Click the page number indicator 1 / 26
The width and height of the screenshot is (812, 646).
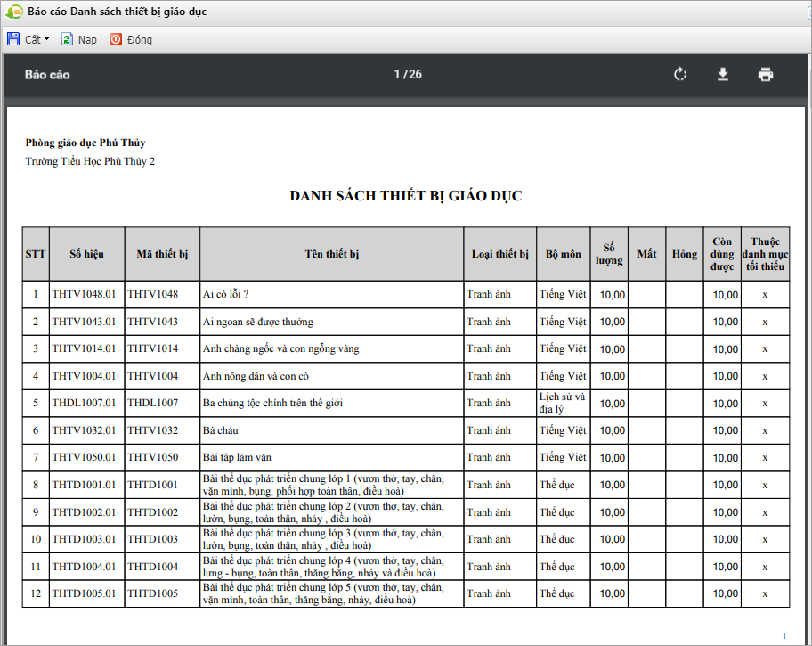(408, 74)
